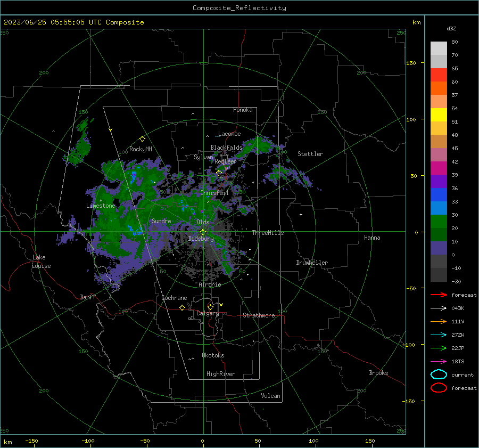Select the orange 111V arrow in legend
This screenshot has height=448, width=479.
tap(439, 321)
